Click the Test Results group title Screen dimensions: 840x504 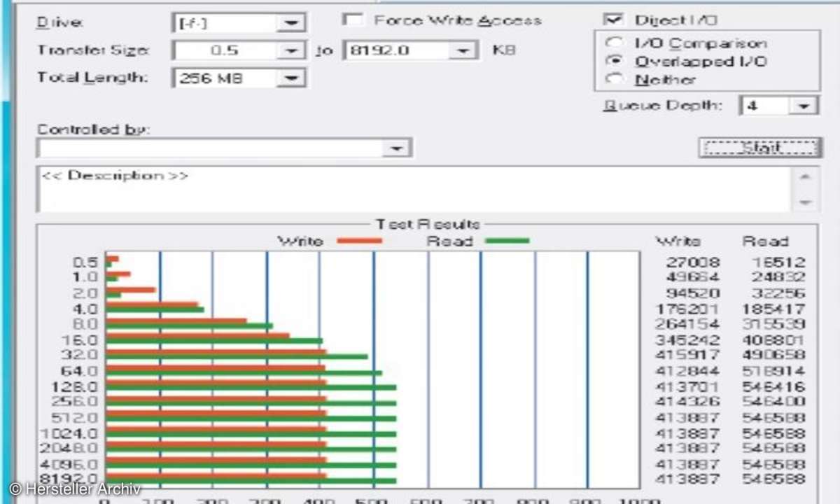coord(428,224)
